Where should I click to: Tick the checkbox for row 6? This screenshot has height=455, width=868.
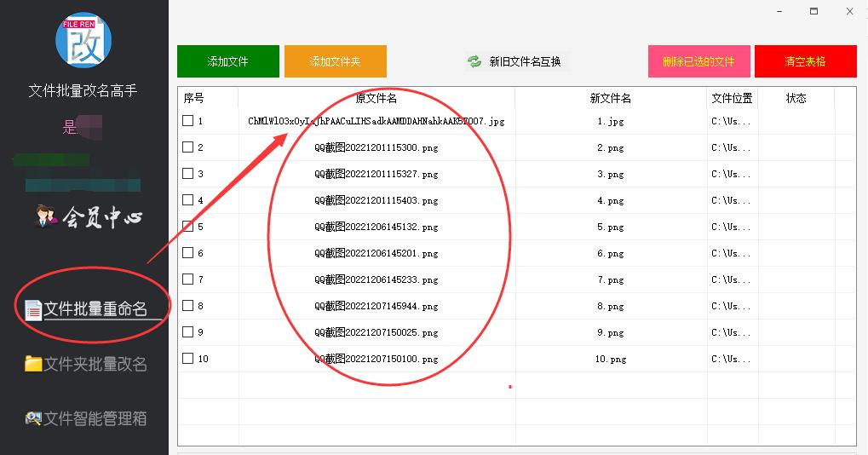coord(187,253)
